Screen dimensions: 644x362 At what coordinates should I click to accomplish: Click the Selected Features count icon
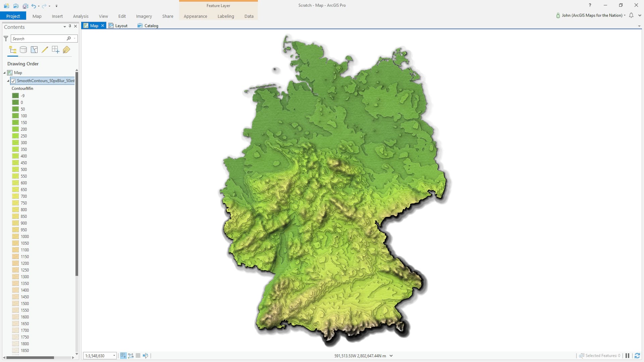click(582, 356)
